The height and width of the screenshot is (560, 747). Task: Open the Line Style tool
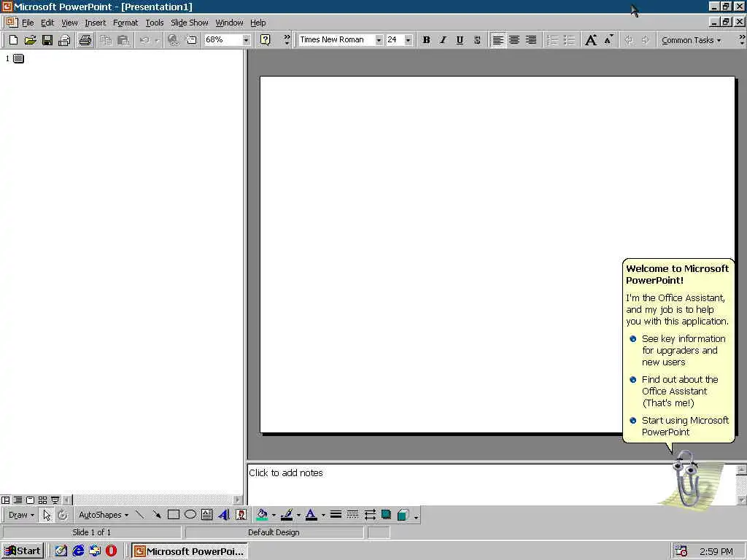[336, 514]
